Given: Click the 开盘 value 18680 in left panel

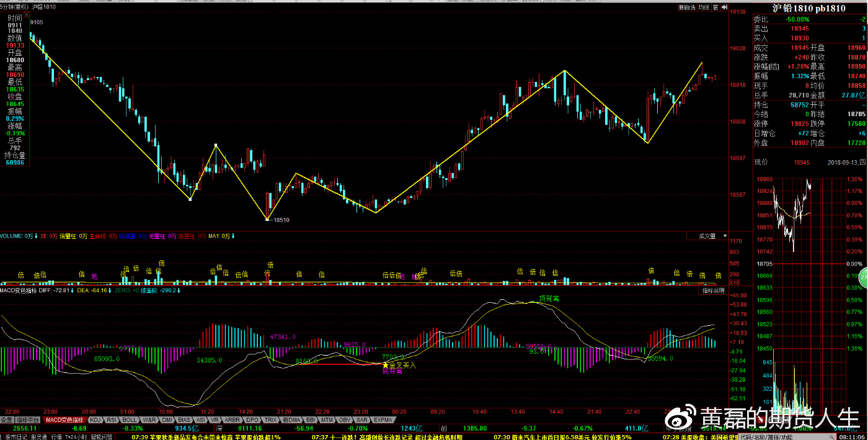Looking at the screenshot, I should [x=15, y=60].
